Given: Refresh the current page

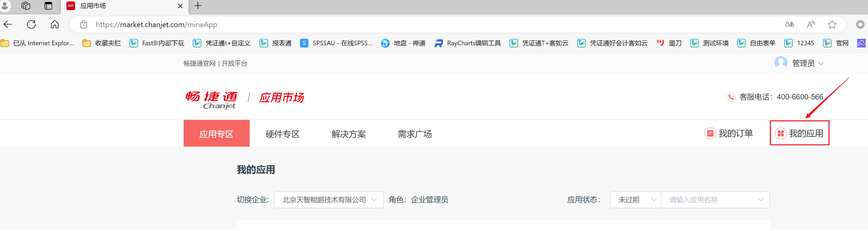Looking at the screenshot, I should (x=32, y=24).
